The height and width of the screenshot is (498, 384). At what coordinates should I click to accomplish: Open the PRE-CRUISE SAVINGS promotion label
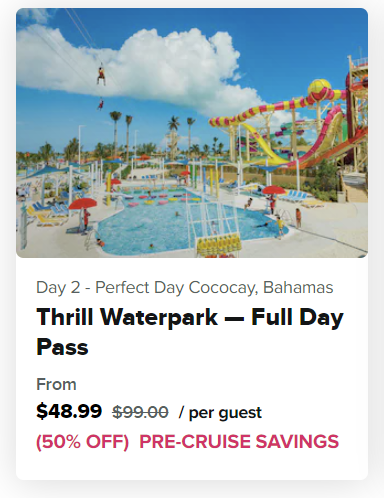click(x=239, y=441)
